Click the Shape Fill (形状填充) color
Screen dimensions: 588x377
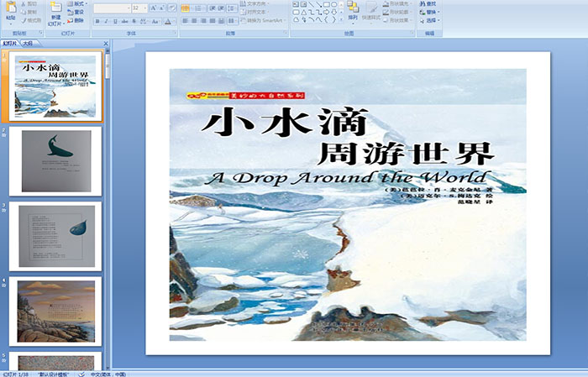coord(386,3)
